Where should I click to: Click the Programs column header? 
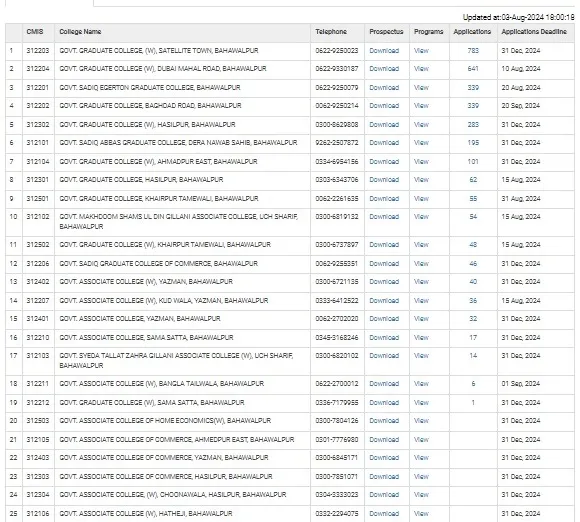tap(428, 32)
